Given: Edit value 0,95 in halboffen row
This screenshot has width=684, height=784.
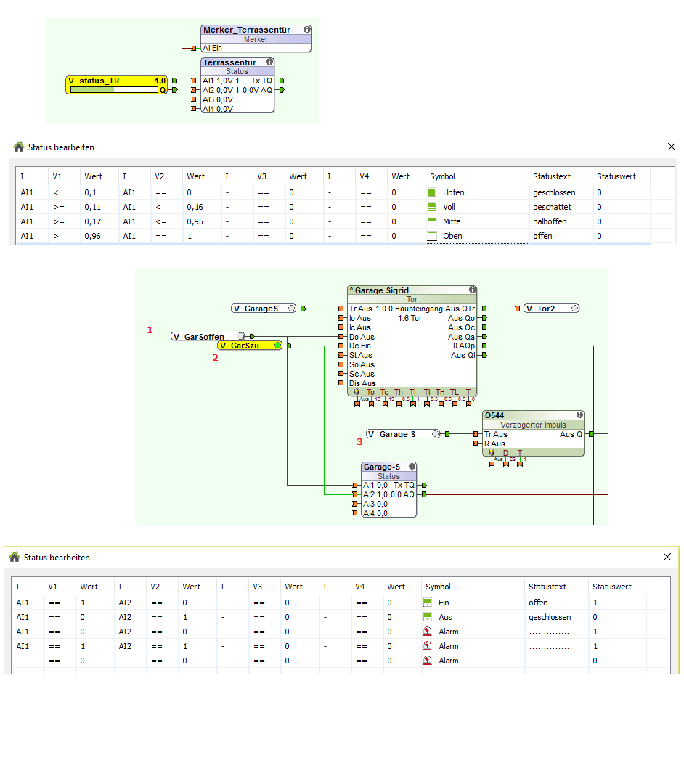Looking at the screenshot, I should pyautogui.click(x=195, y=221).
